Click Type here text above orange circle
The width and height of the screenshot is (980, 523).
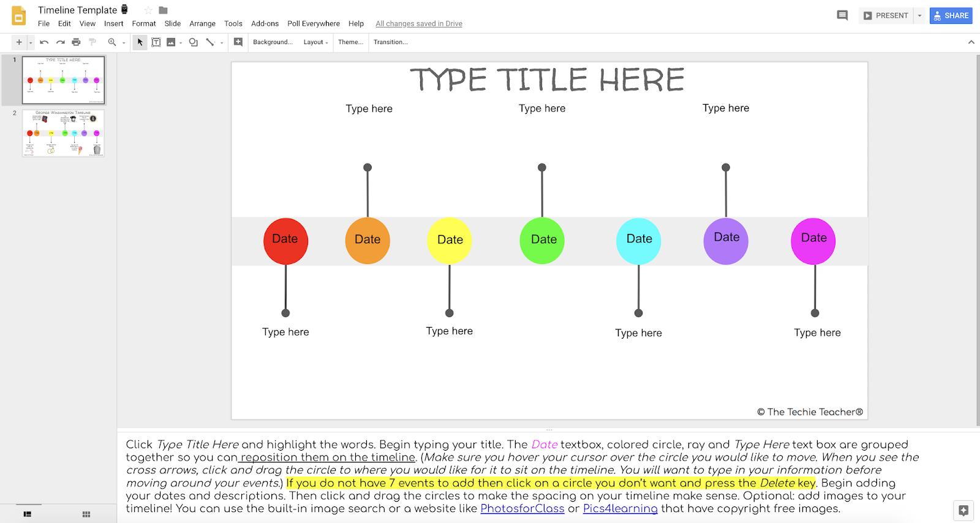click(369, 108)
